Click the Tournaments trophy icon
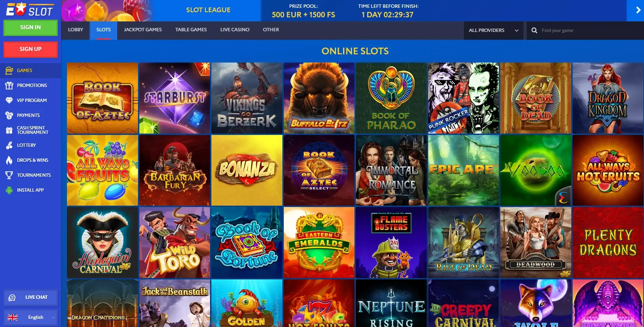The height and width of the screenshot is (327, 644). (x=9, y=175)
